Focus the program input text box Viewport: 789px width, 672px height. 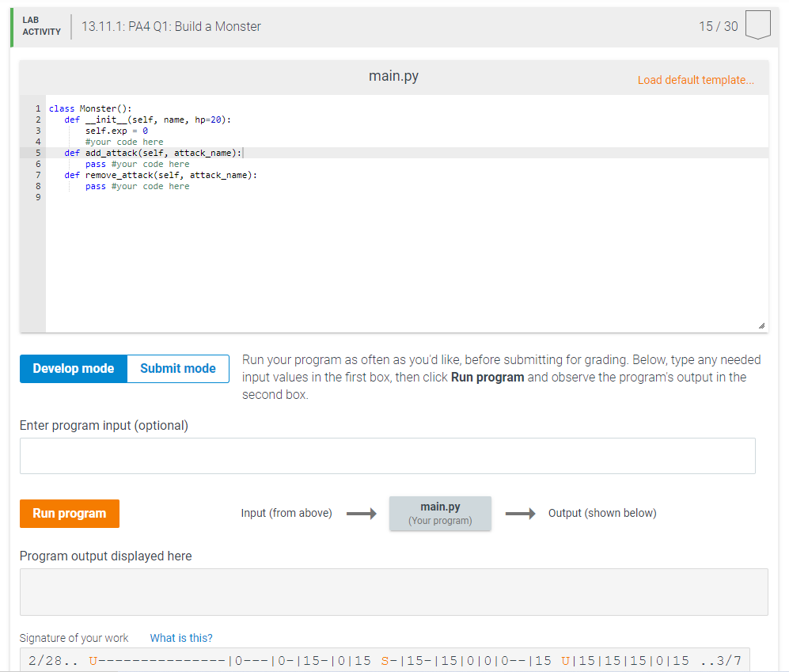point(388,456)
